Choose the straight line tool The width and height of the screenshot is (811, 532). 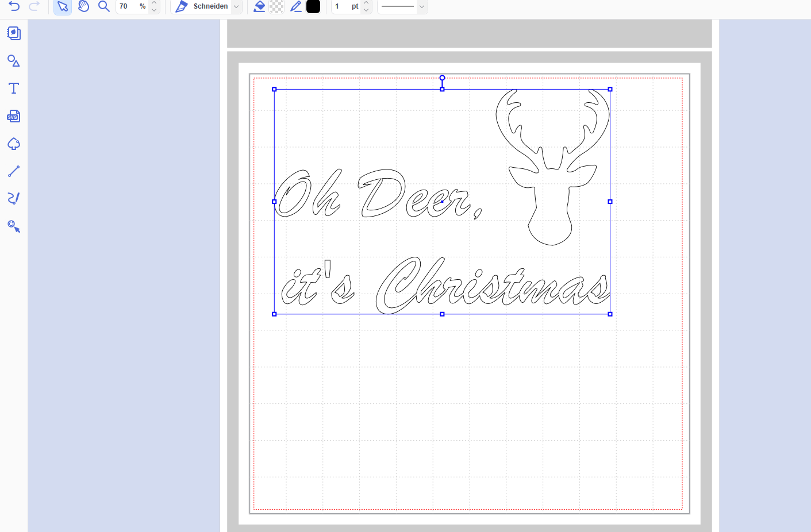pos(14,171)
